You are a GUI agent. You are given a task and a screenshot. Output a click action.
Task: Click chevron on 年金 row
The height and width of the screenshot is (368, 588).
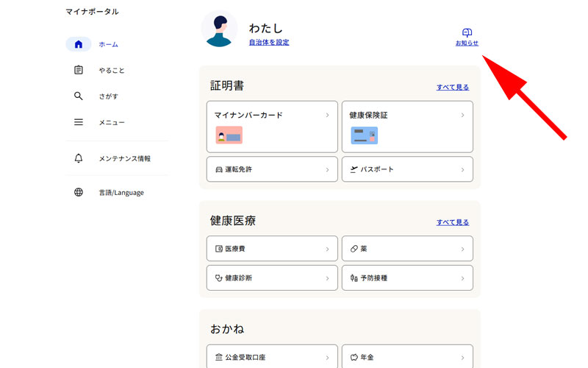tap(462, 358)
